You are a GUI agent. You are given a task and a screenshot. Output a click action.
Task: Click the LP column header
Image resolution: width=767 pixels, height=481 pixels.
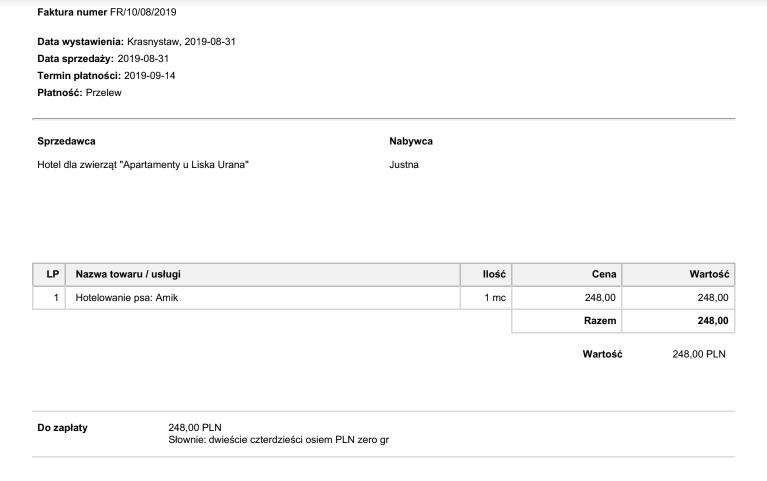click(49, 275)
